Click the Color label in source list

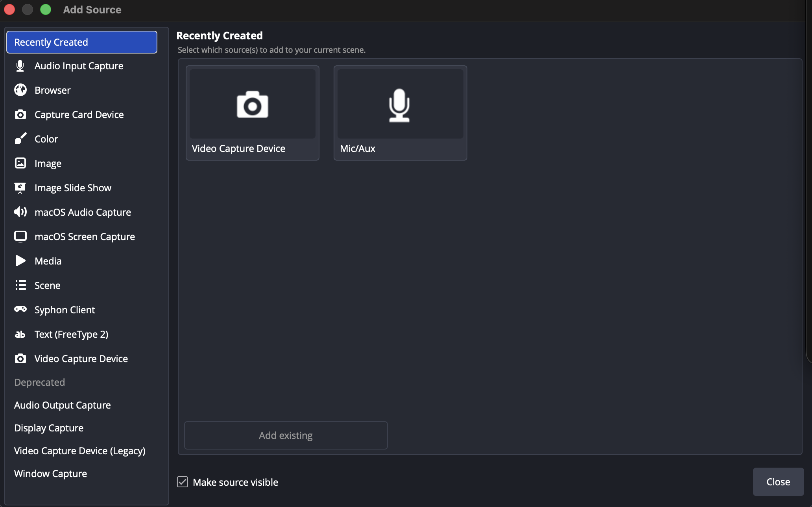pyautogui.click(x=46, y=139)
